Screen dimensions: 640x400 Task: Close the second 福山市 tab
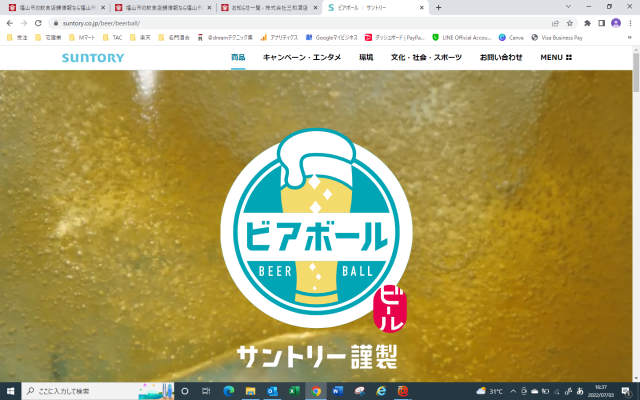209,7
